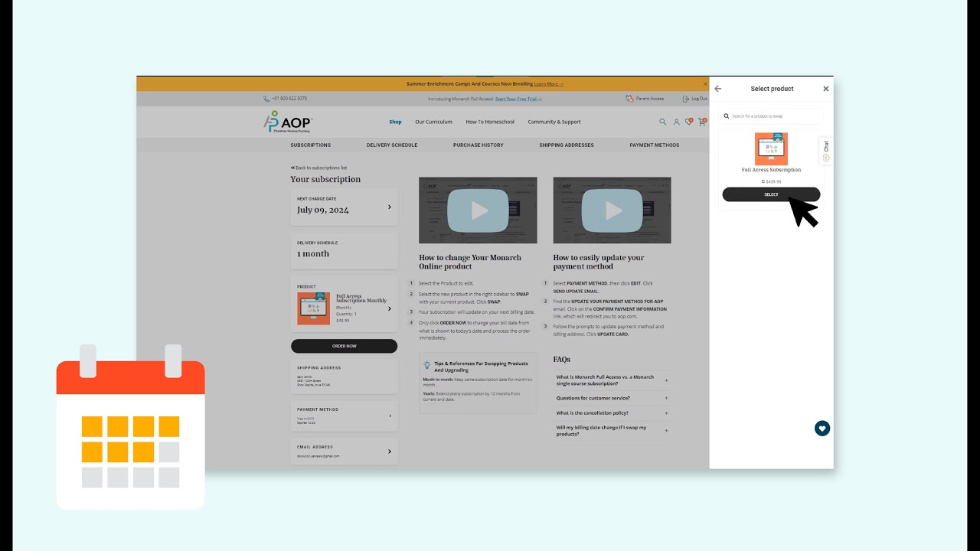Open the How To Homeschool menu
Screen dimensions: 980x551
tap(490, 122)
